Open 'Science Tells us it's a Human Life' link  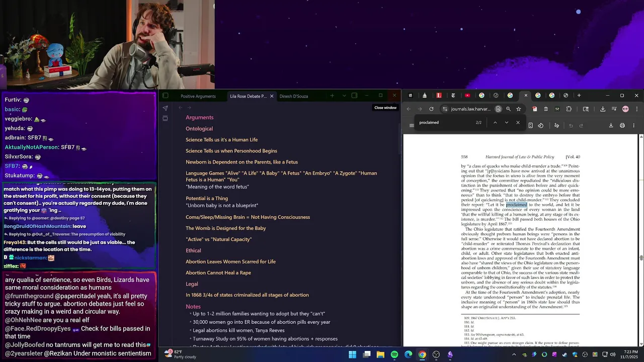point(221,140)
